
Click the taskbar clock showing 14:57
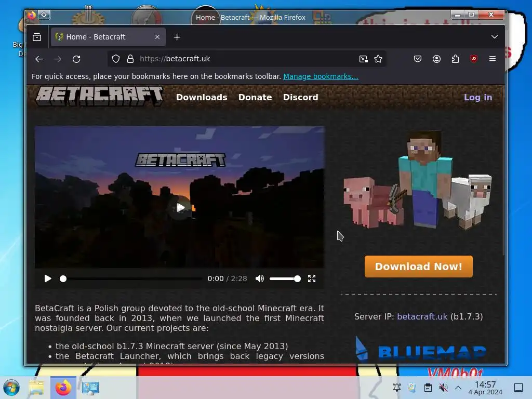485,388
